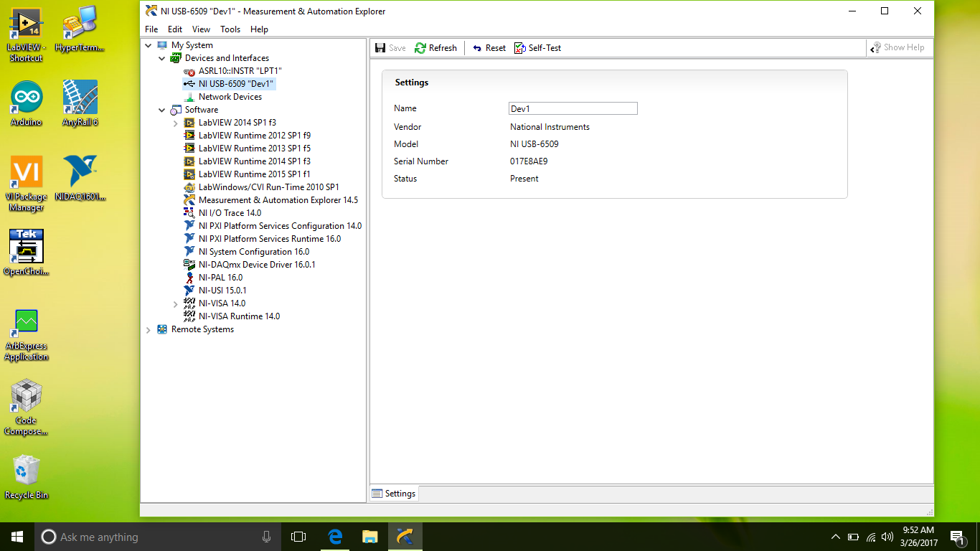Click the device Name input field
The width and height of the screenshot is (980, 551).
click(573, 108)
